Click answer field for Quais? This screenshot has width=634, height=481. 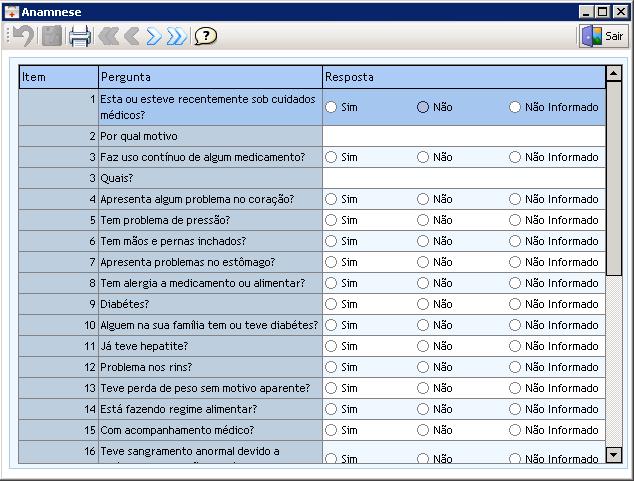point(464,178)
